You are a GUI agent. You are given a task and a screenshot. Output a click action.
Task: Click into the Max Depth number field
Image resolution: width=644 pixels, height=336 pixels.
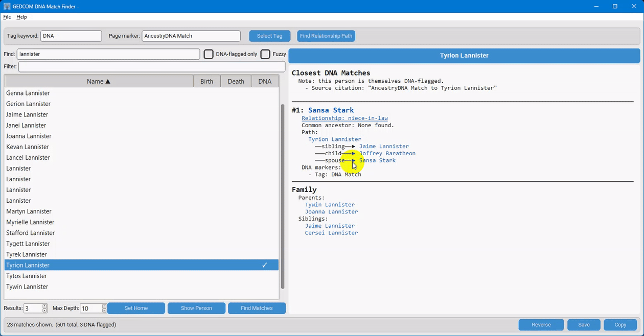(x=91, y=308)
